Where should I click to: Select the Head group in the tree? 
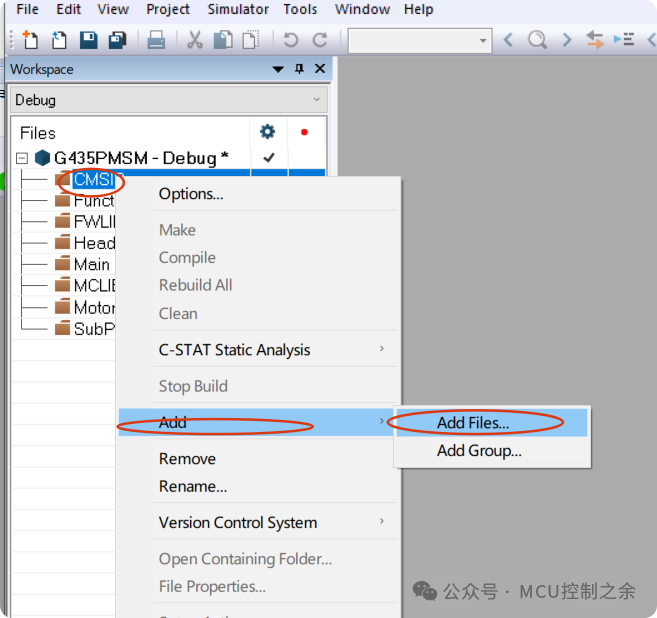click(94, 243)
